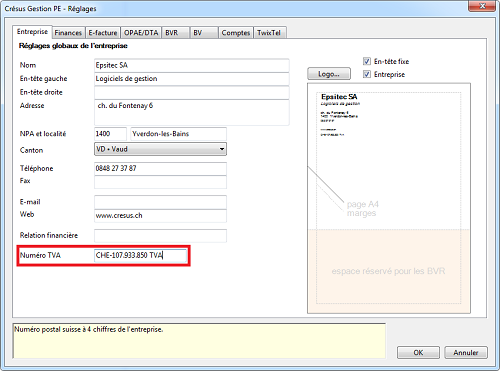Confirm settings with OK button
This screenshot has width=500, height=371.
418,352
